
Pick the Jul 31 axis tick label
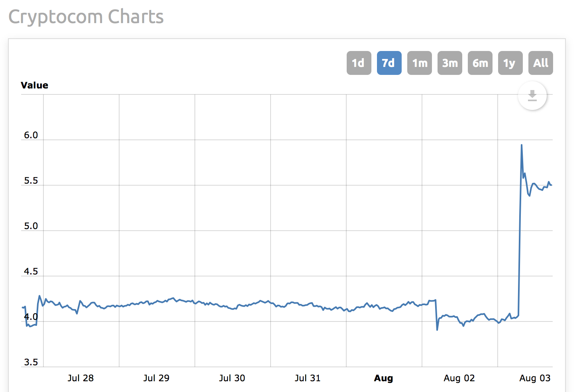coord(308,378)
